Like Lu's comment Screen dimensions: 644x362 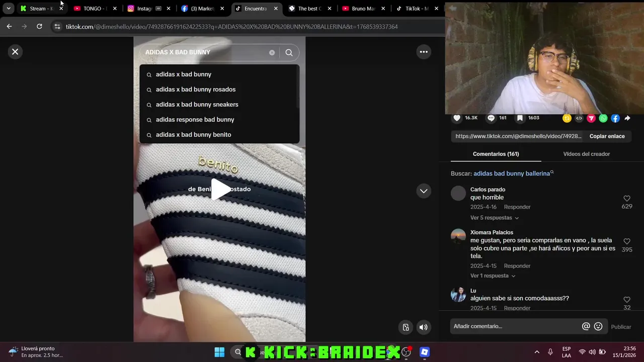(626, 300)
